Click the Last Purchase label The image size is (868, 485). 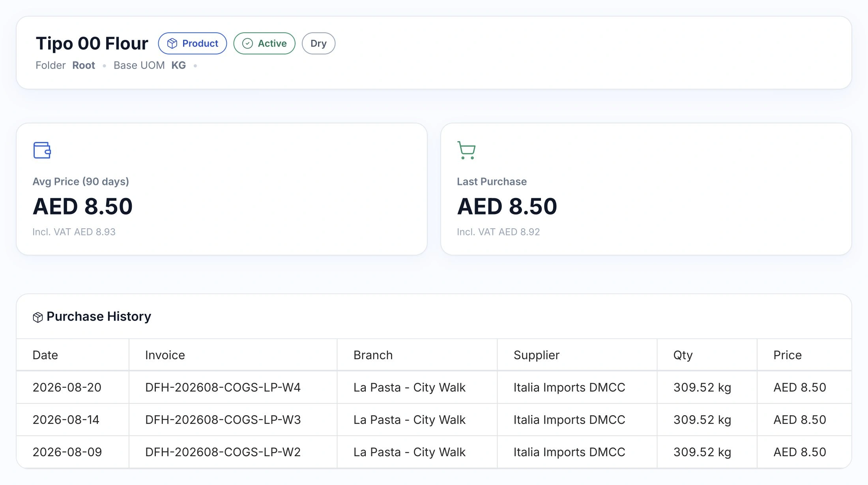tap(492, 182)
